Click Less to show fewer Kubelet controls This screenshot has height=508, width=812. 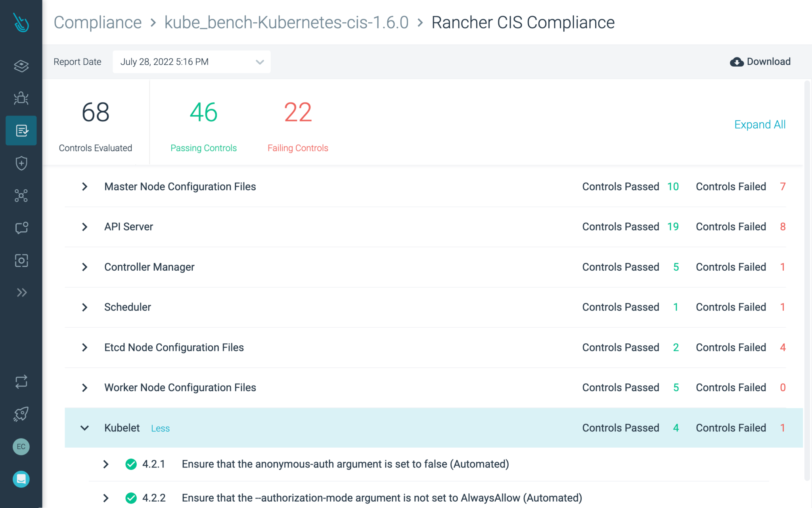tap(160, 428)
